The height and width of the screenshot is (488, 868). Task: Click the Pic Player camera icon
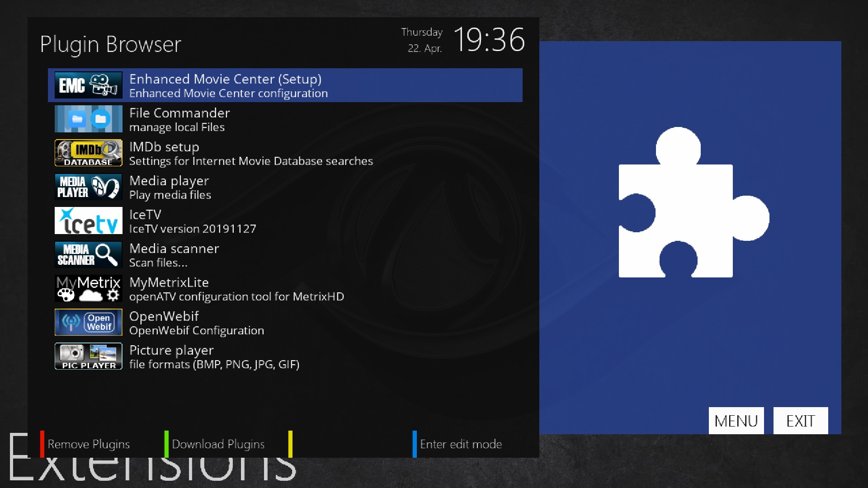88,356
